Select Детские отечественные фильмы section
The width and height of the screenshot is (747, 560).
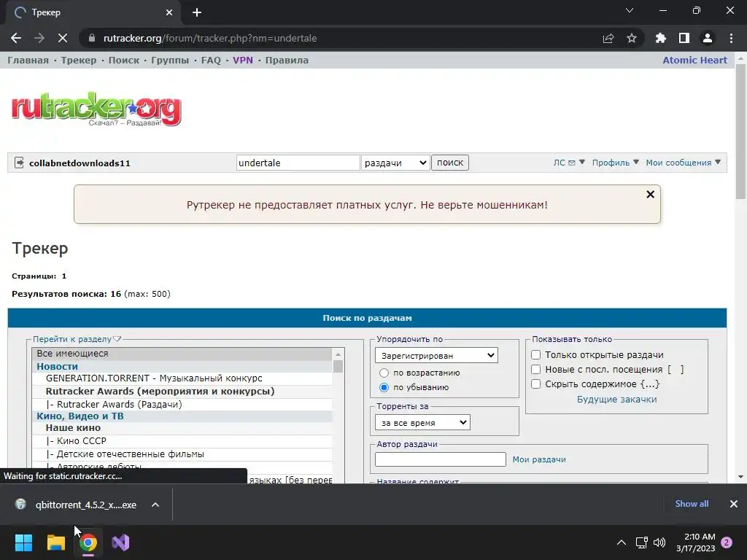coord(182,454)
